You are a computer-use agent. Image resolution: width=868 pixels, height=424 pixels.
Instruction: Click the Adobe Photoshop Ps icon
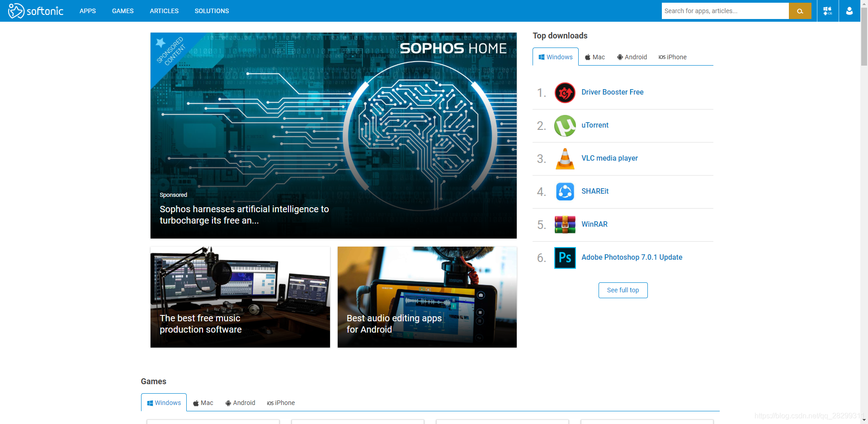565,258
